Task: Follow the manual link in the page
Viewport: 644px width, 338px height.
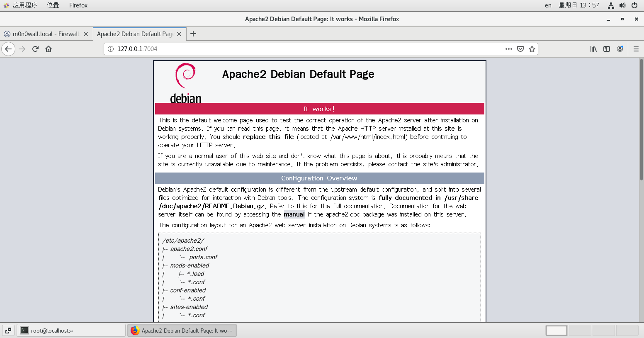Action: (294, 214)
